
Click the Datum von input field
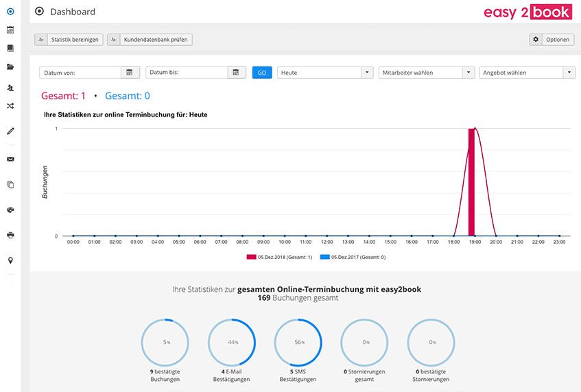(x=80, y=73)
